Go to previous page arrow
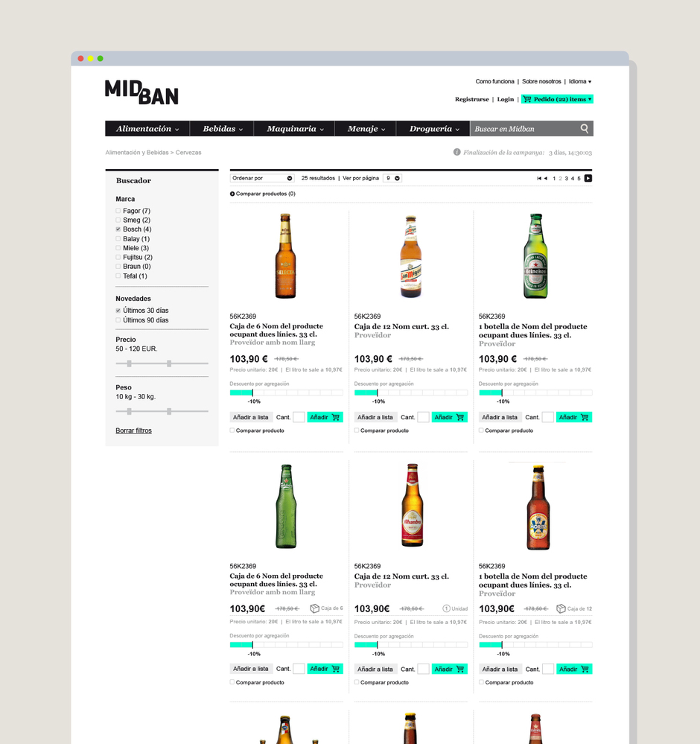This screenshot has width=700, height=744. [546, 179]
